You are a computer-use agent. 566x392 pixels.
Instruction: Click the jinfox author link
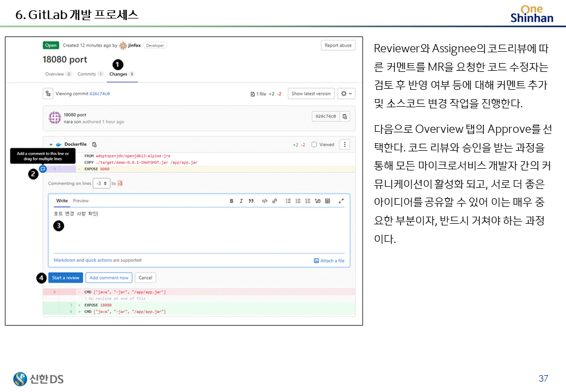pos(134,46)
